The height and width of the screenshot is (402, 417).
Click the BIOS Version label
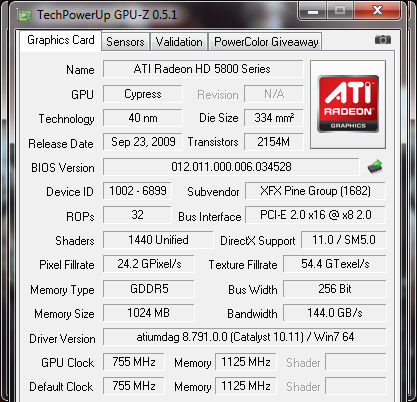click(63, 168)
